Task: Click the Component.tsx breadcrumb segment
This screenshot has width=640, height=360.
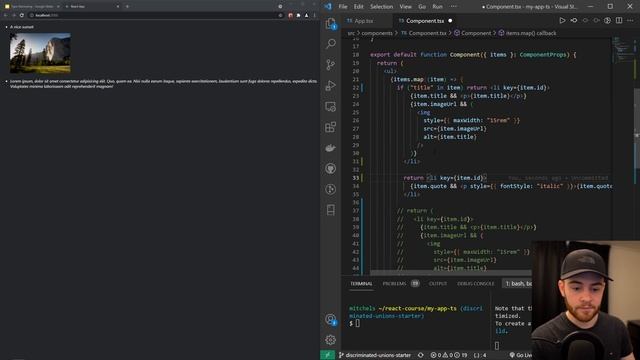Action: (x=424, y=33)
